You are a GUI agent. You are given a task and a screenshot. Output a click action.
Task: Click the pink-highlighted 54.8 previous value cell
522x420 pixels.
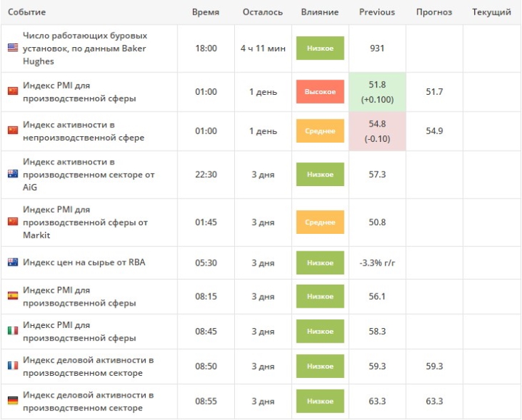click(377, 131)
